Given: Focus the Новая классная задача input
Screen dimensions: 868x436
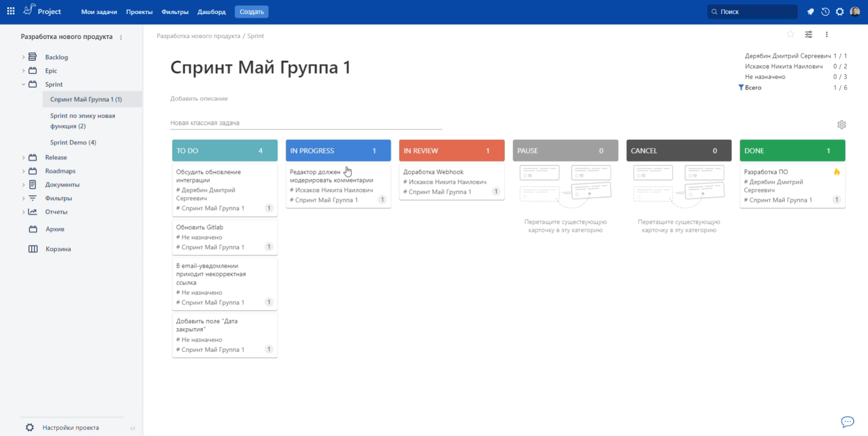Looking at the screenshot, I should click(x=306, y=123).
